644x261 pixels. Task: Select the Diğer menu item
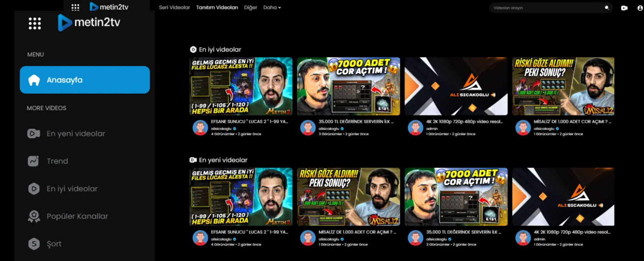(x=251, y=7)
